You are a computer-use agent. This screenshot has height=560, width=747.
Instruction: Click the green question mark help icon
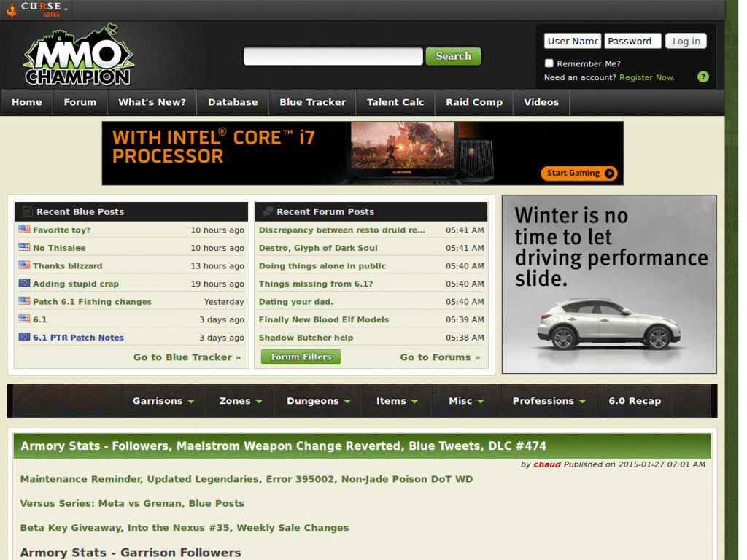[703, 77]
